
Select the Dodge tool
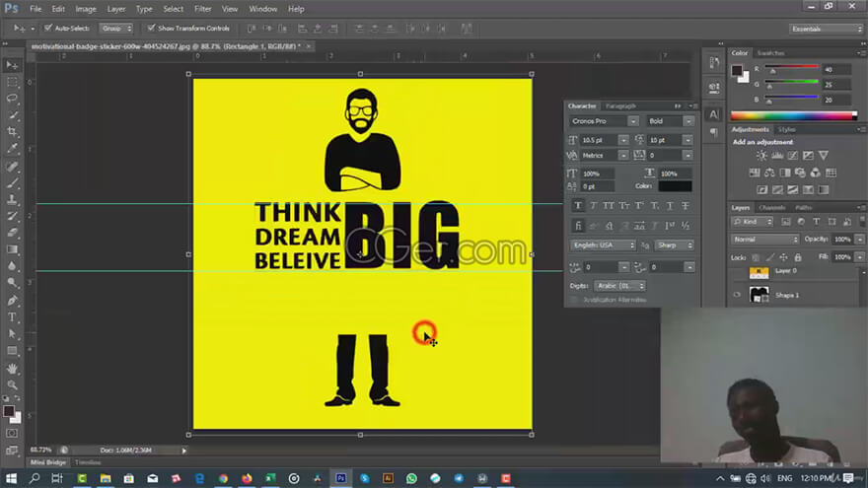[12, 283]
